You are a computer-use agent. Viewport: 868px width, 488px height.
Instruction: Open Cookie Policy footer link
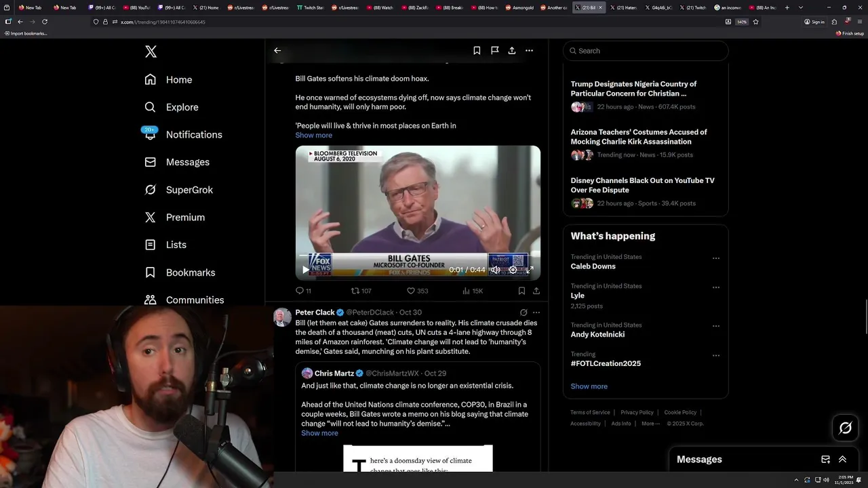tap(680, 412)
